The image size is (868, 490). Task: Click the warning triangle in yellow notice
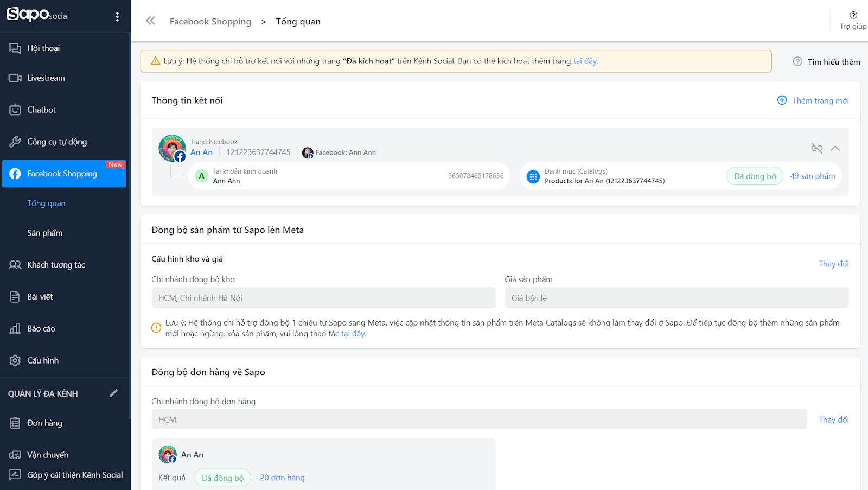pyautogui.click(x=155, y=61)
